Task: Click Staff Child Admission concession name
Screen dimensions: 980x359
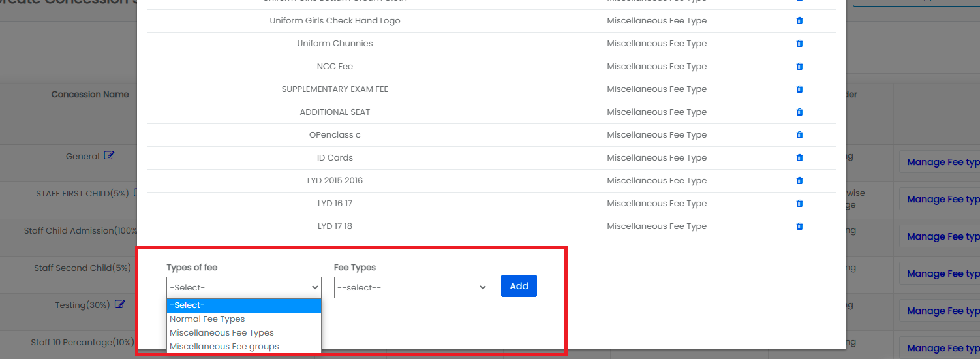Action: 80,231
